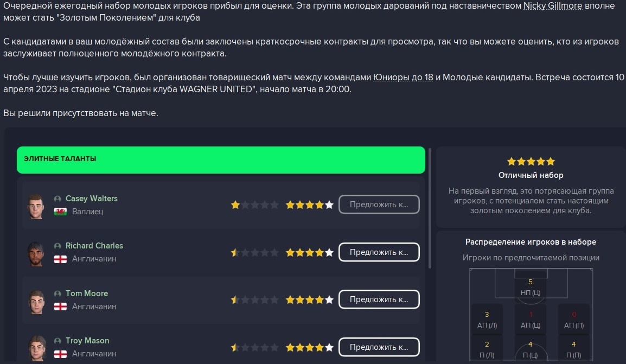Offer contract to Tom Moore
This screenshot has width=626, height=364.
tap(379, 299)
